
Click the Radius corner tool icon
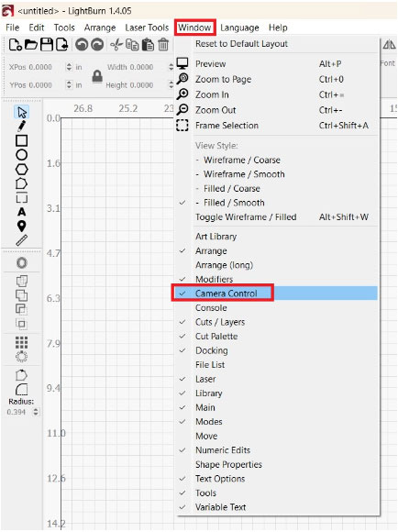click(22, 390)
